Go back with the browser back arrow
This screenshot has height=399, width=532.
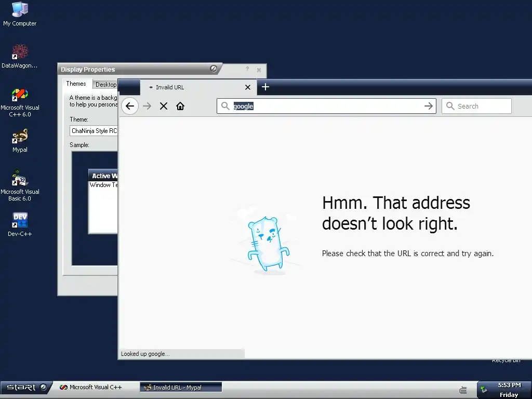point(129,106)
